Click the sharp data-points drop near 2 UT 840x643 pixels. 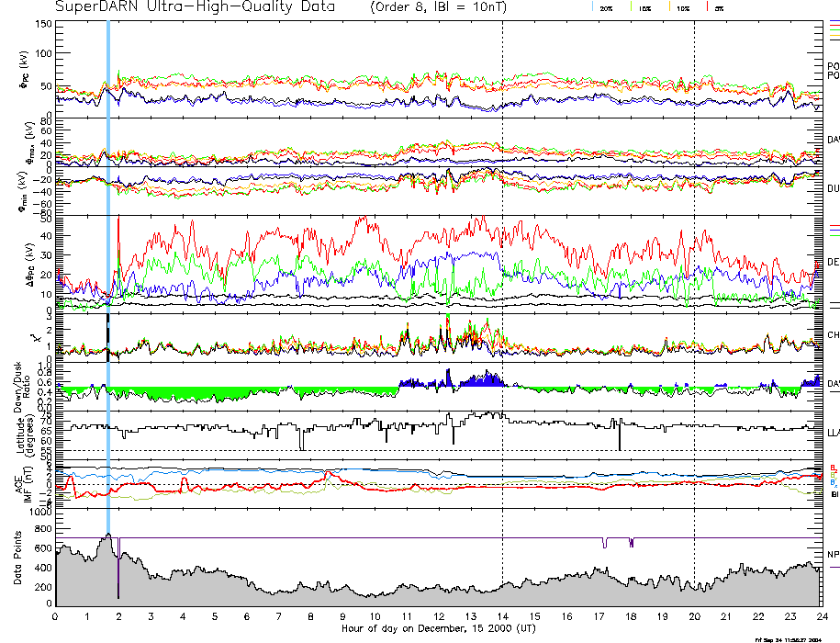[118, 568]
